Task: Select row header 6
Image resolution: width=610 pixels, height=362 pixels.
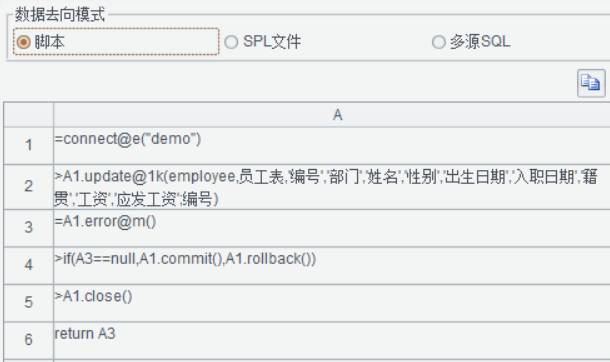Action: pyautogui.click(x=28, y=340)
